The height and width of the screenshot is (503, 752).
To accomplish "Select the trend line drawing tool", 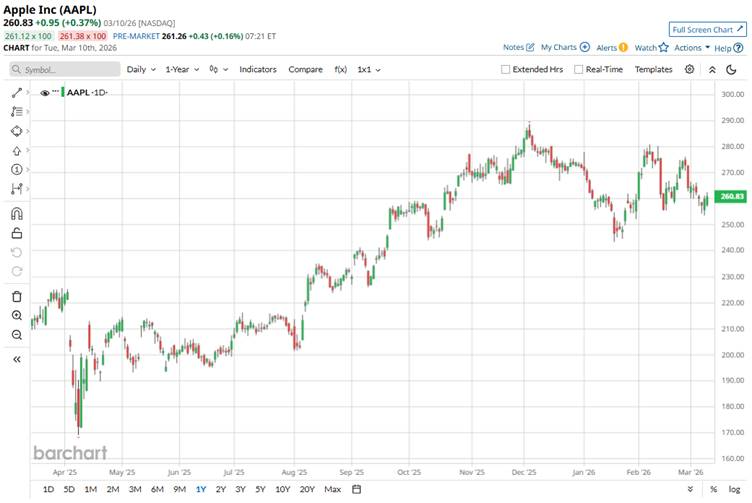I will click(17, 92).
